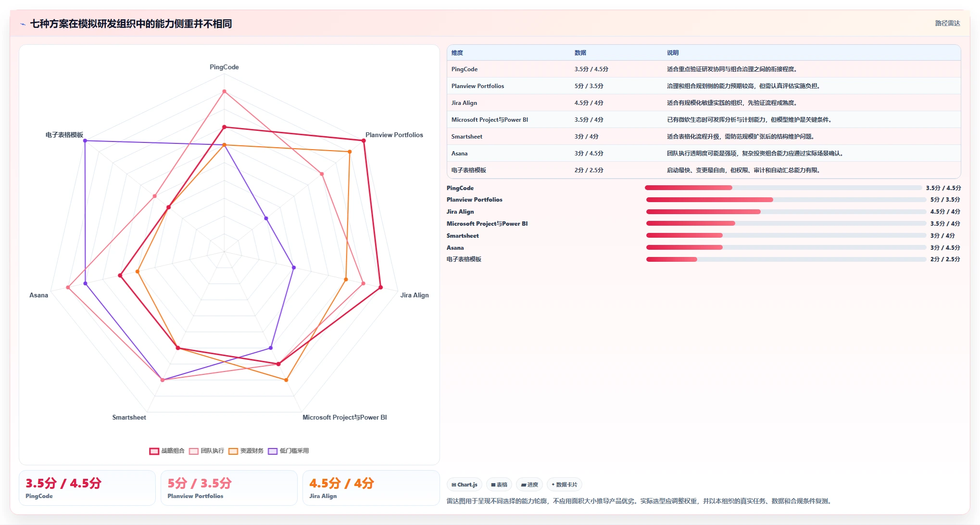Viewport: 980px width, 525px height.
Task: Click the Jira Align radar axis label
Action: (415, 295)
